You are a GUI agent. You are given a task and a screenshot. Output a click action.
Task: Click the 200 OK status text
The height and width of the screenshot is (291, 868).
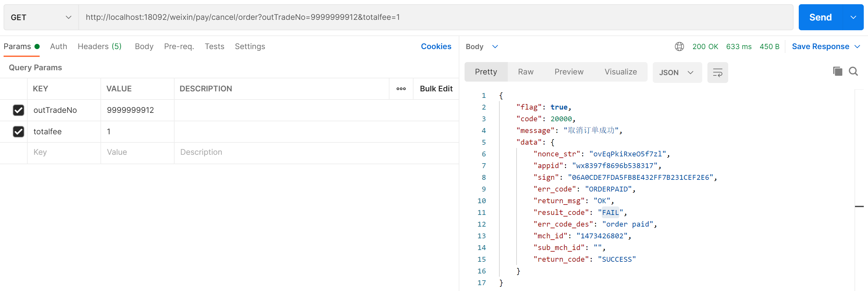[x=705, y=46]
